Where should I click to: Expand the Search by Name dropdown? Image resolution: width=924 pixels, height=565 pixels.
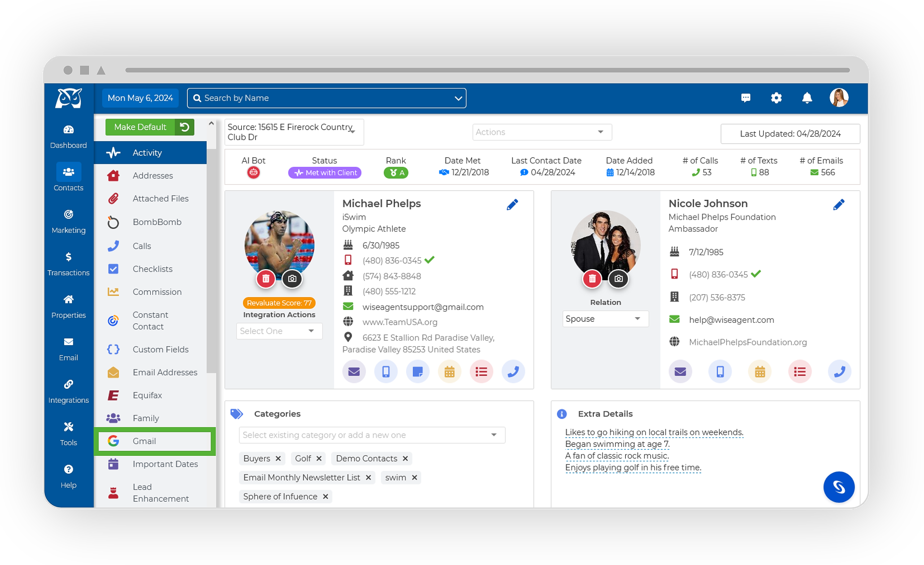click(x=458, y=98)
